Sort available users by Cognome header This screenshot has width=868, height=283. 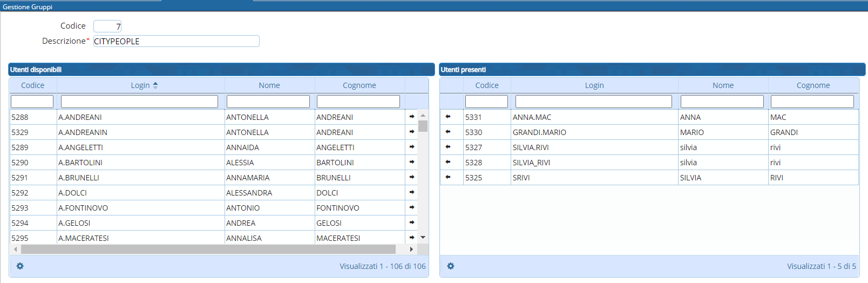(359, 85)
